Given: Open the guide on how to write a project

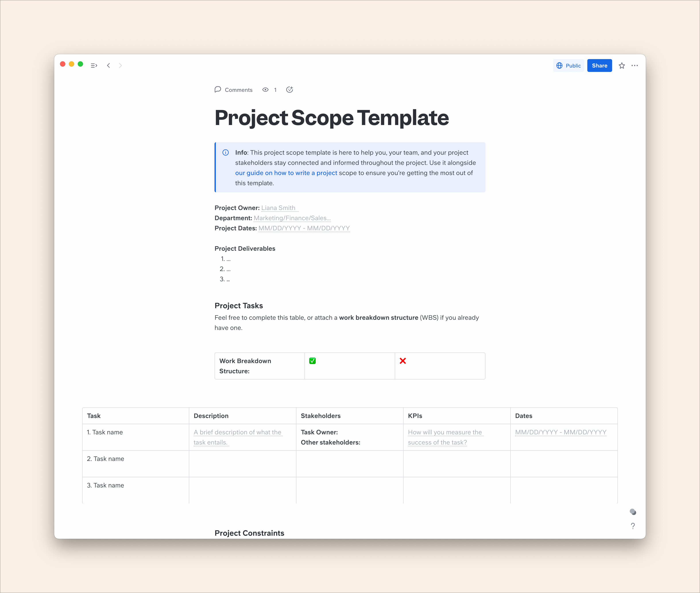Looking at the screenshot, I should (x=286, y=173).
